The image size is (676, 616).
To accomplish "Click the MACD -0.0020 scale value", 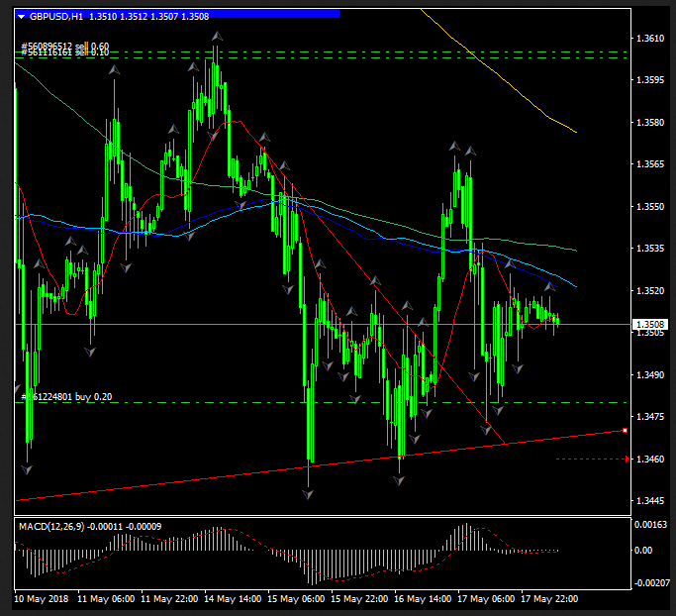I will point(649,582).
